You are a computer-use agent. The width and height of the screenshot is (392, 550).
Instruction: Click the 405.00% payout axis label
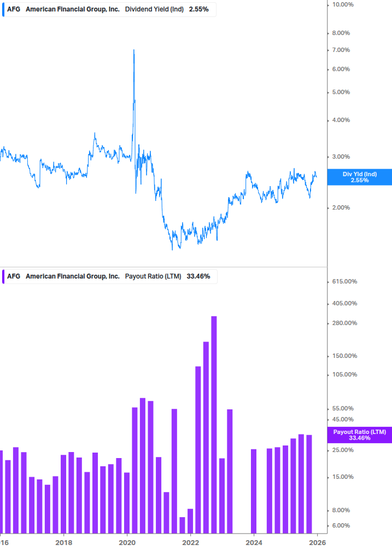344,303
